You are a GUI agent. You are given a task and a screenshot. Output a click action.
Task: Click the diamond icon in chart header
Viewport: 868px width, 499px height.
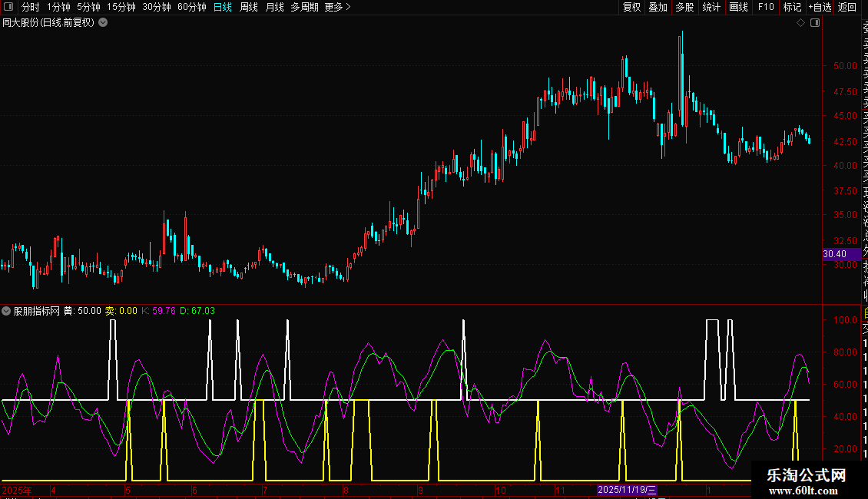click(800, 23)
